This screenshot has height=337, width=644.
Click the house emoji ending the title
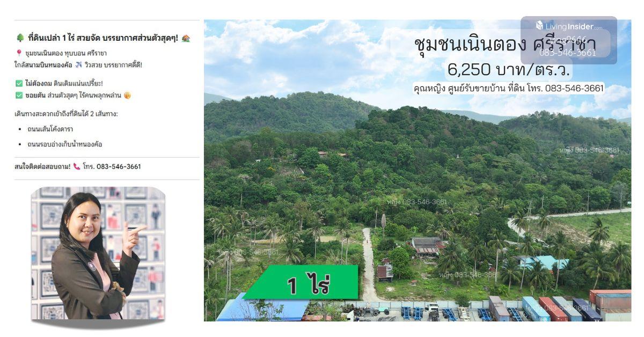(x=186, y=38)
